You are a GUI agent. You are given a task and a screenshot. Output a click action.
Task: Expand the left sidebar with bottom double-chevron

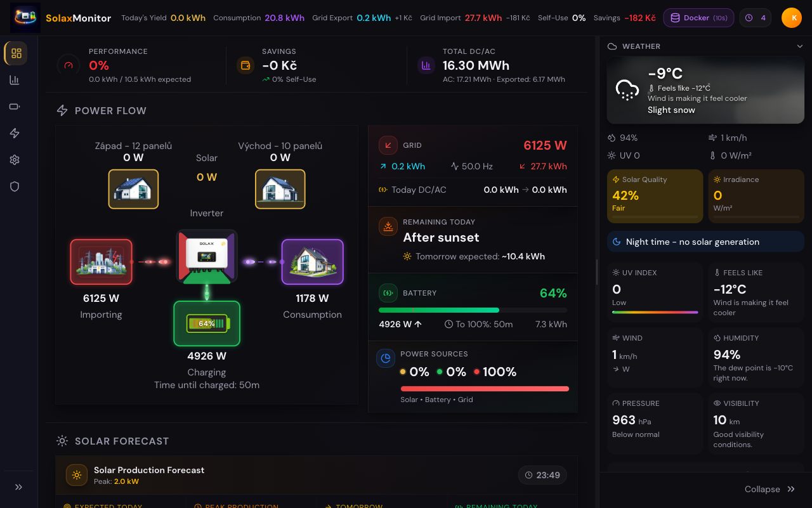point(18,487)
